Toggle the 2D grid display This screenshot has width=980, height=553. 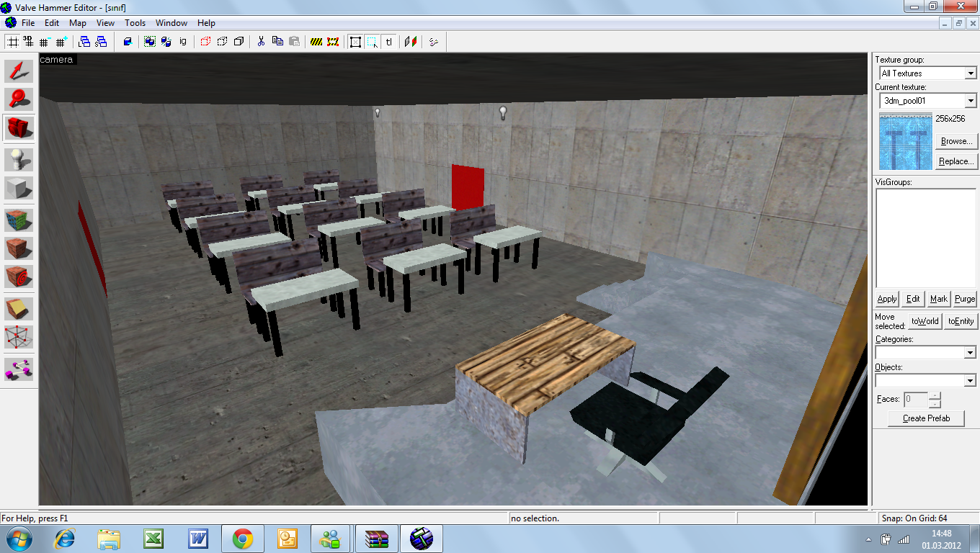[12, 42]
